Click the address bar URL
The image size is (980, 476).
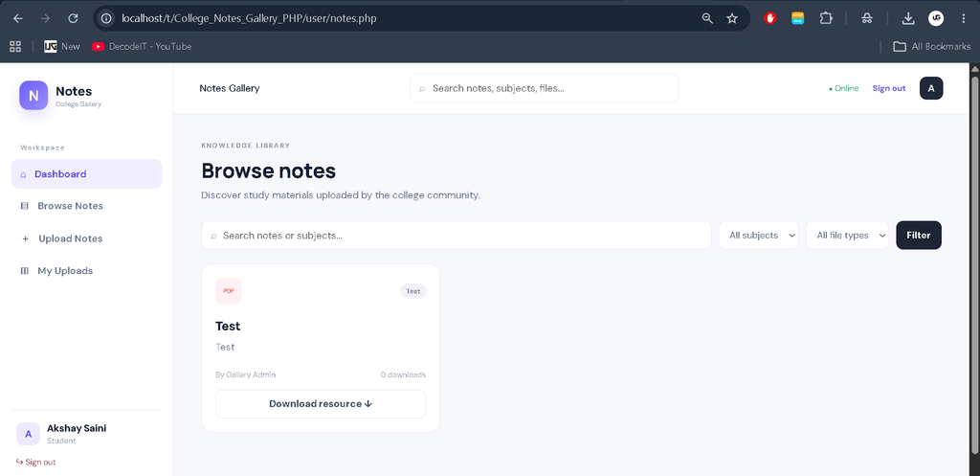[x=249, y=18]
